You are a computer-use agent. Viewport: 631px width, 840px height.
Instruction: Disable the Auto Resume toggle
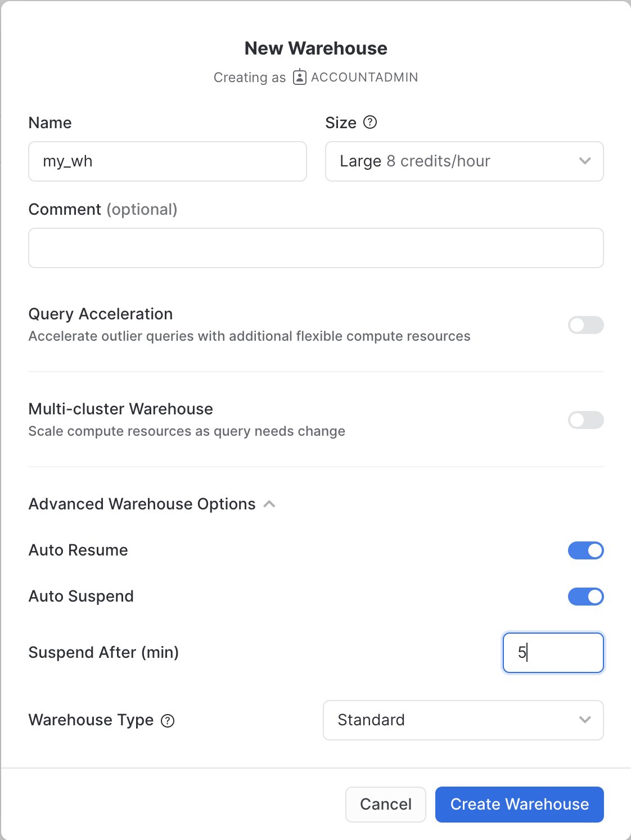pos(585,550)
